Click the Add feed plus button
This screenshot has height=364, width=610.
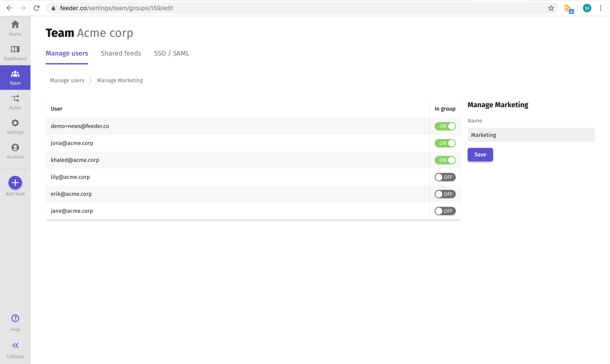15,182
